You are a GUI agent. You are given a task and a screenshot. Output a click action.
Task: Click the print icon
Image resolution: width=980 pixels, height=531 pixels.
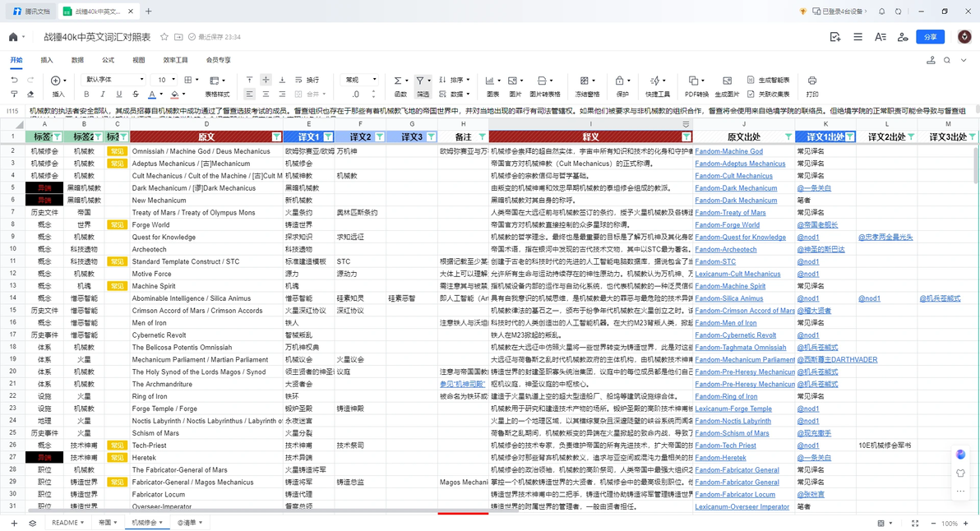tap(812, 80)
